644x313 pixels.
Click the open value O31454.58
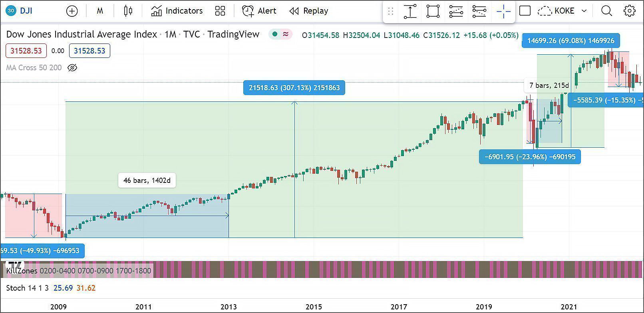(320, 35)
